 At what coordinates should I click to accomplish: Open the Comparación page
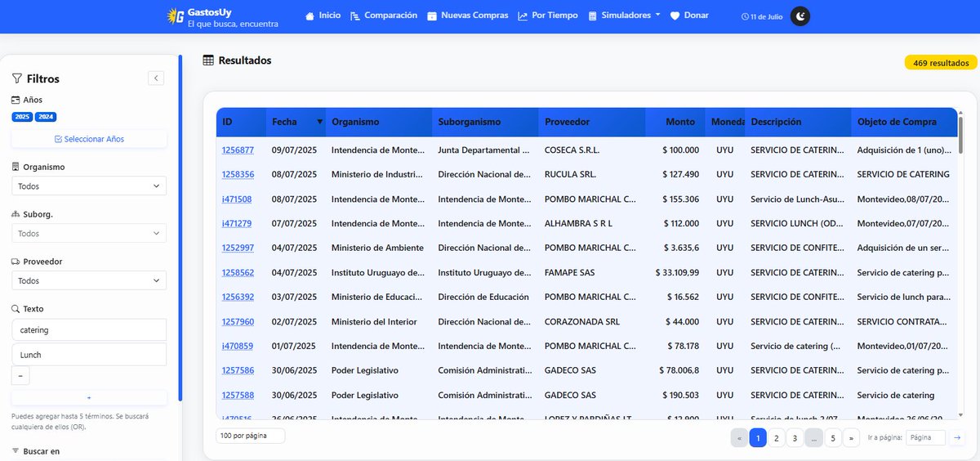click(x=383, y=16)
